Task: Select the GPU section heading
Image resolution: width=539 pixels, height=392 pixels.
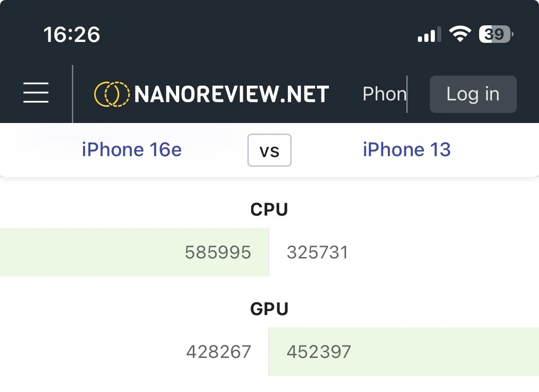Action: pyautogui.click(x=269, y=309)
